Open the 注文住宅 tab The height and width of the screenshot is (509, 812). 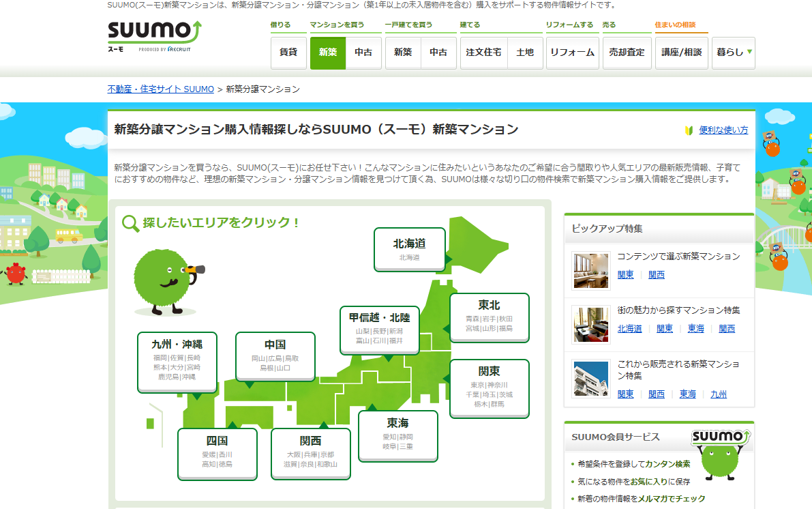[483, 53]
